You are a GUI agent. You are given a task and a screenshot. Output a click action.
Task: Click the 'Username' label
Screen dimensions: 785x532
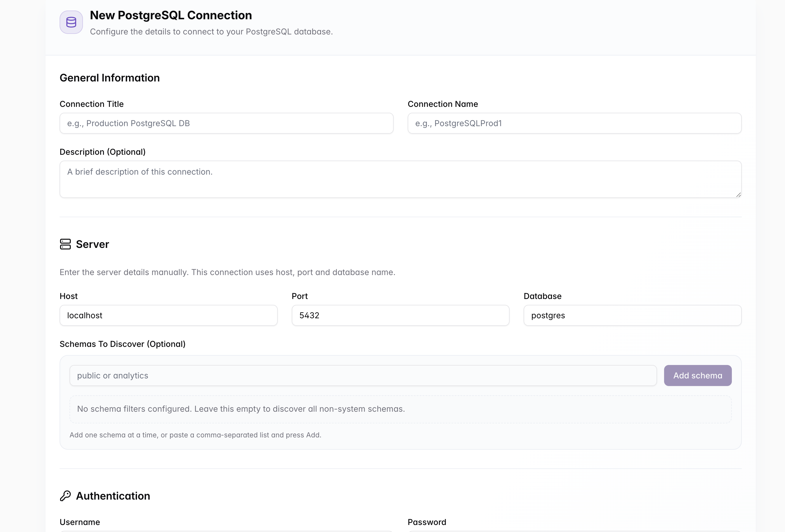coord(80,522)
